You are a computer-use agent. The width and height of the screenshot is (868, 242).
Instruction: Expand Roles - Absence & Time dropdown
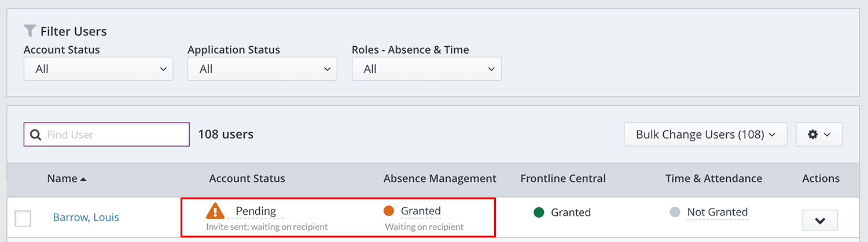pyautogui.click(x=426, y=69)
